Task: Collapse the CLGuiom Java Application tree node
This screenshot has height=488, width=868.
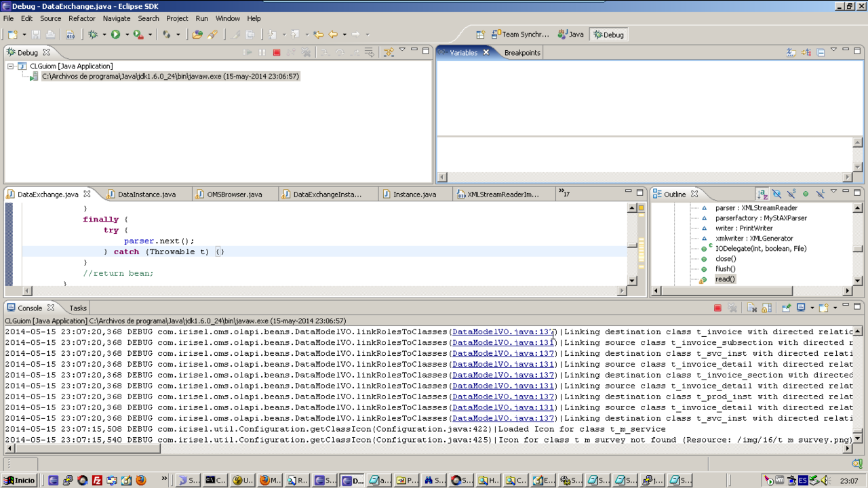Action: [11, 66]
